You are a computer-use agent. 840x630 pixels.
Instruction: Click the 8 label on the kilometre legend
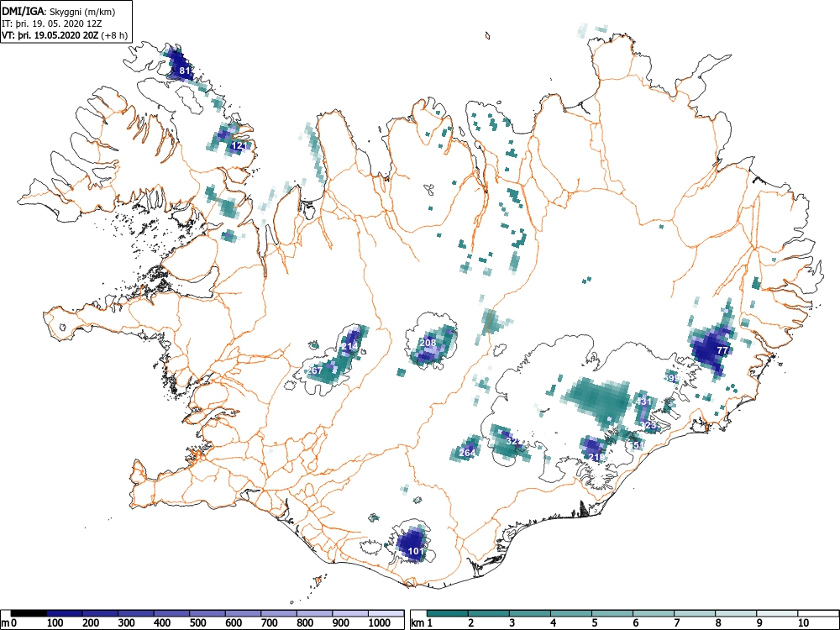click(718, 623)
